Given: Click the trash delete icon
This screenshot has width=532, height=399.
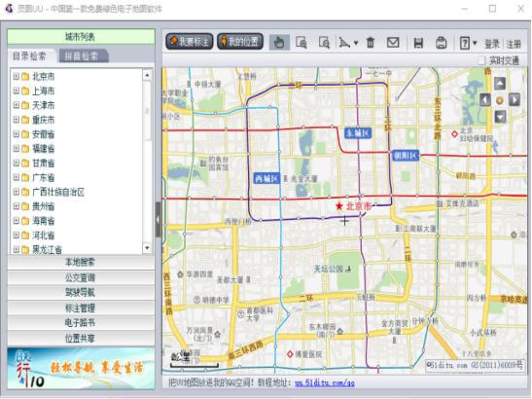Looking at the screenshot, I should click(x=371, y=43).
